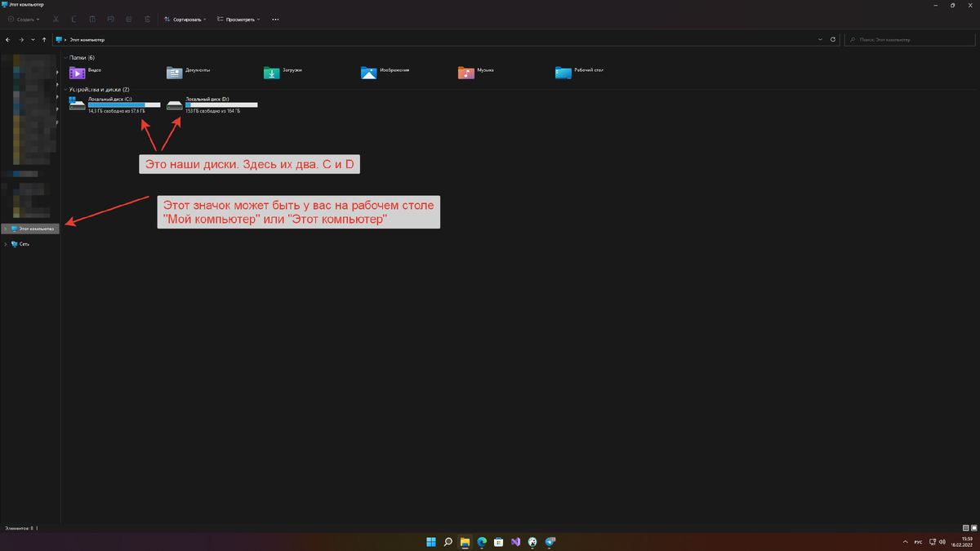Go back with the left arrow
Image resolution: width=980 pixels, height=551 pixels.
[8, 39]
